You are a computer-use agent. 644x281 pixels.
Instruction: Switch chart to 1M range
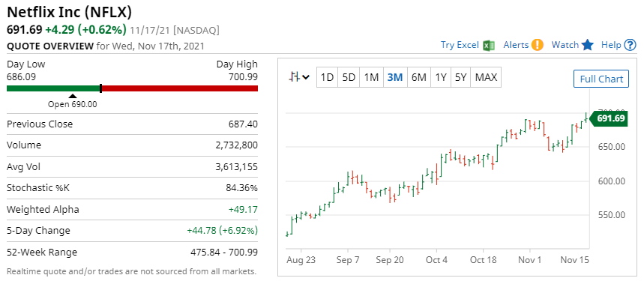tap(371, 77)
